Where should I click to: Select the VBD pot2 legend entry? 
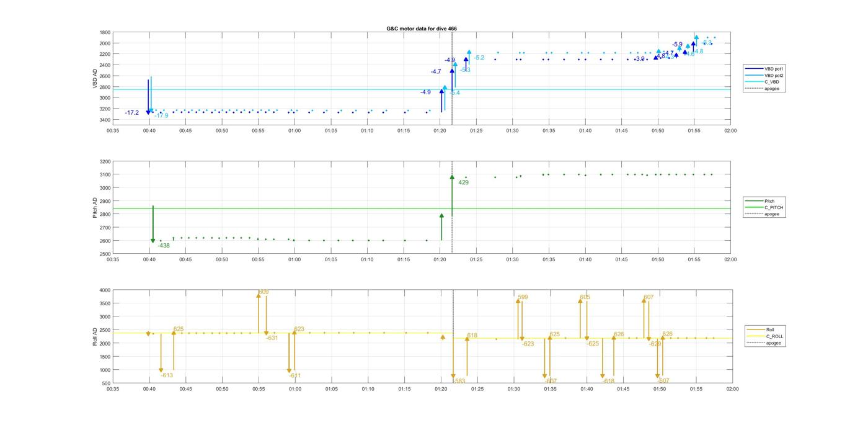coord(765,75)
